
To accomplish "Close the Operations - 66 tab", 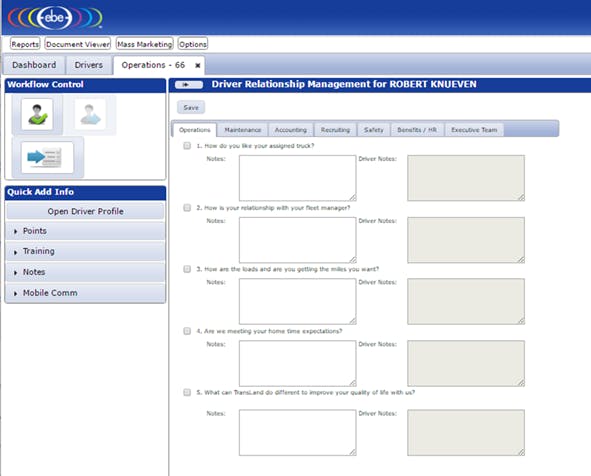I will coord(198,66).
